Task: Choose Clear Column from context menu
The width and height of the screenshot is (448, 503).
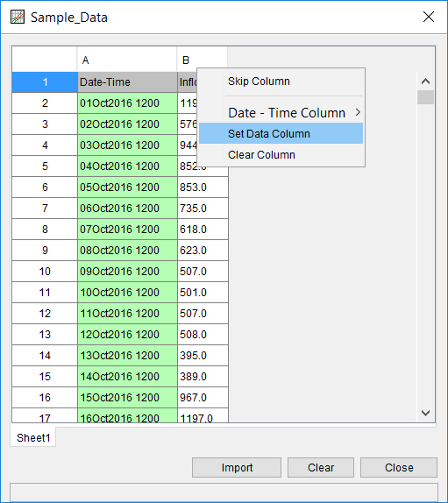Action: pyautogui.click(x=281, y=154)
